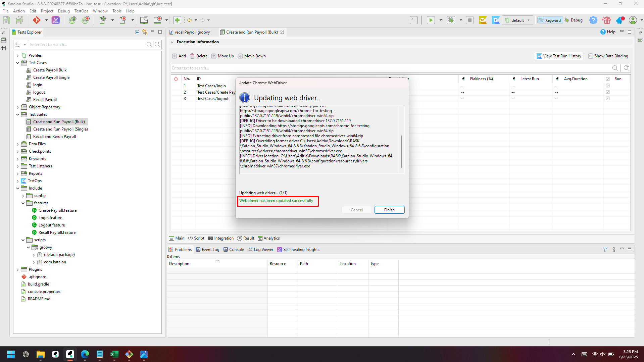The height and width of the screenshot is (362, 644).
Task: Click the filter icon in Problems panel
Action: (x=605, y=249)
